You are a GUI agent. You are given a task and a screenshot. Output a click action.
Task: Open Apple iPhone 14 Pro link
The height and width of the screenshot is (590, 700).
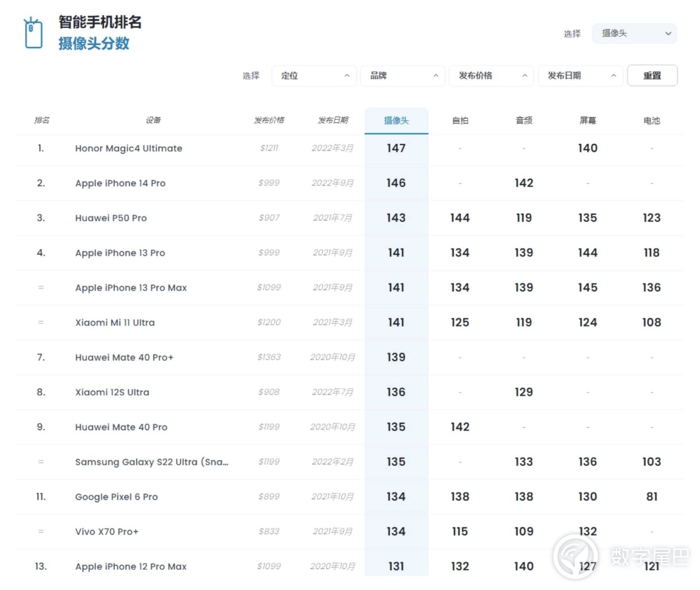(x=120, y=183)
